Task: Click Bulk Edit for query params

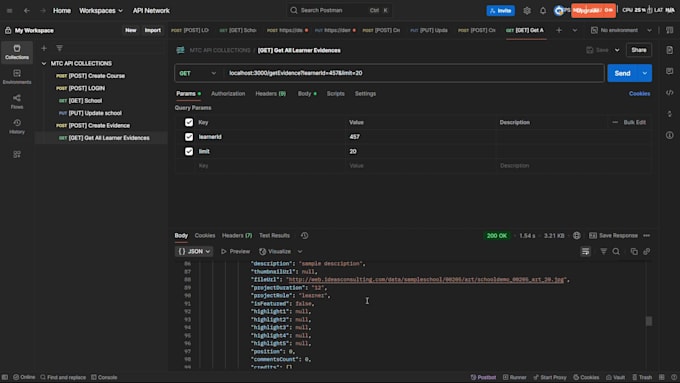Action: tap(634, 122)
